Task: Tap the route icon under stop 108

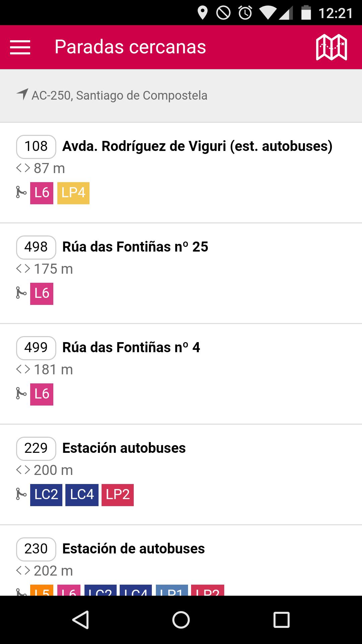Action: pyautogui.click(x=21, y=193)
